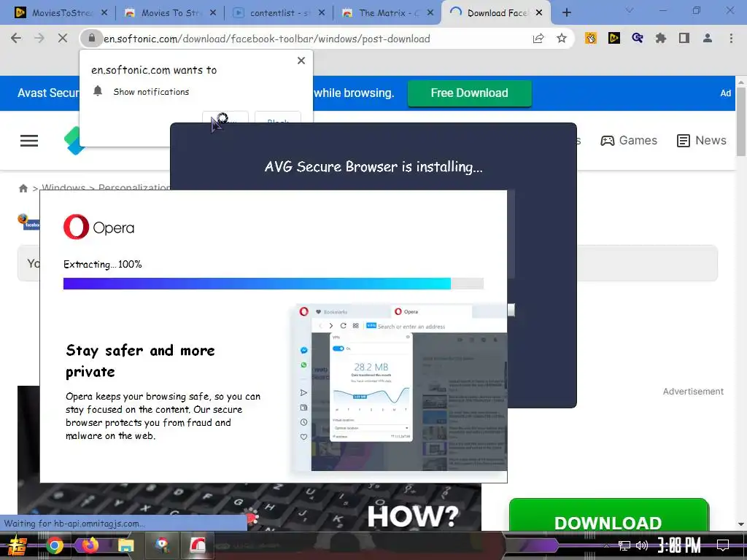Toggle the browser side panel icon

(684, 39)
